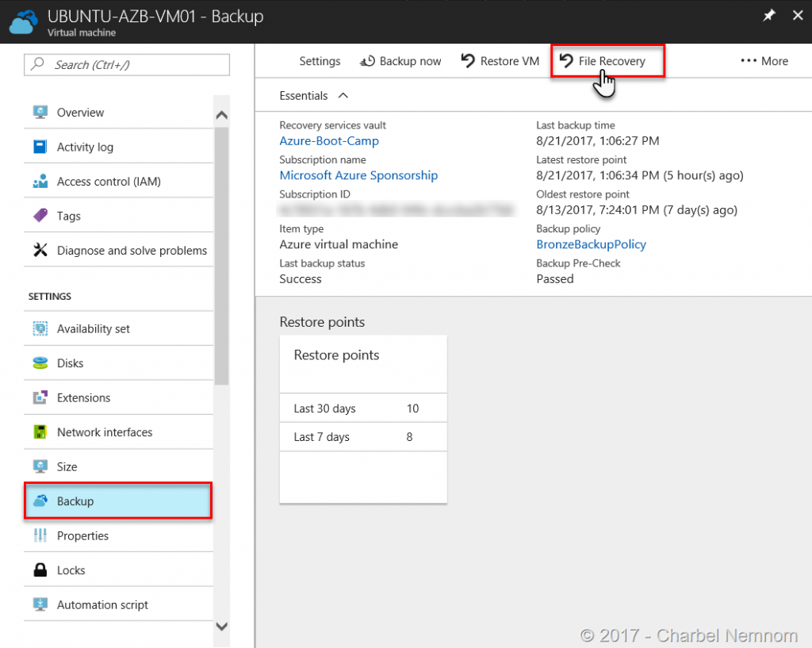Open Network interfaces menu item
This screenshot has height=648, width=812.
(119, 432)
